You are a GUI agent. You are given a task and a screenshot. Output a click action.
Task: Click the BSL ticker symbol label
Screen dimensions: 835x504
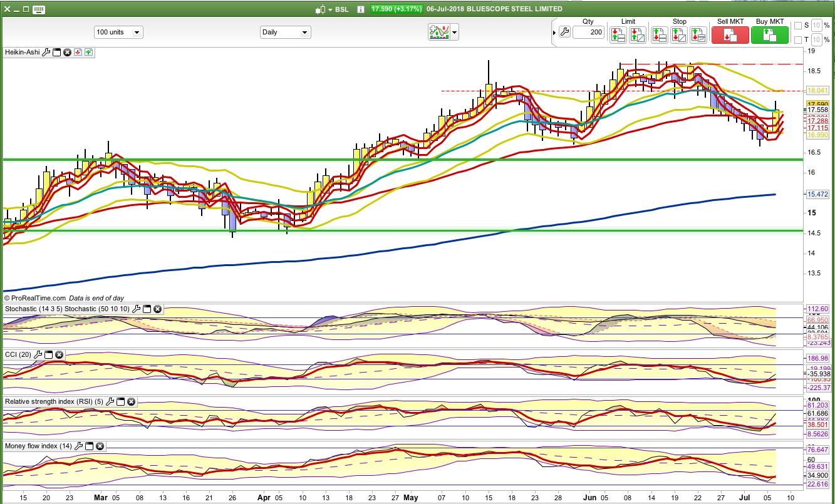click(x=342, y=9)
